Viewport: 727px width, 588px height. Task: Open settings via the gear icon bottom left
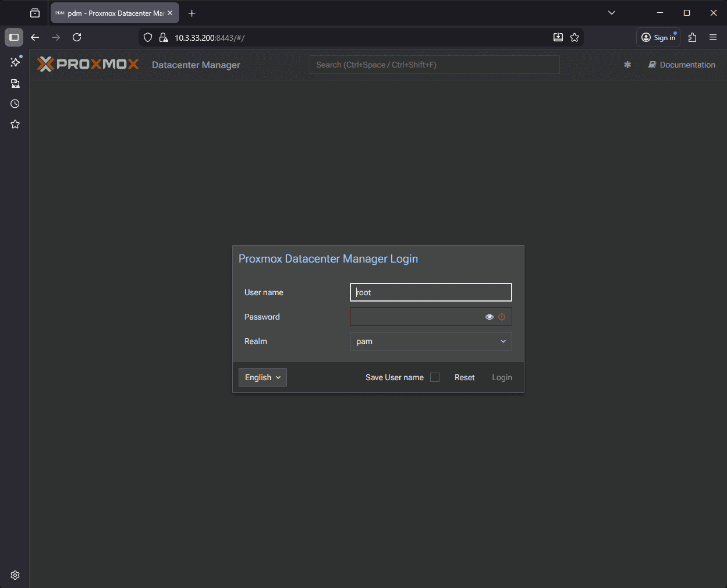point(15,575)
